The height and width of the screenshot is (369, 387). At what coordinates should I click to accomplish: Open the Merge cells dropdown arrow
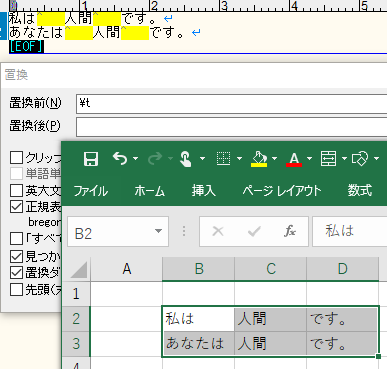coord(344,159)
